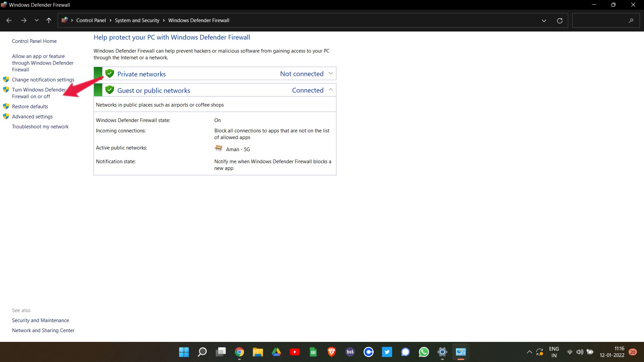Click shield icon beside Restore defaults
This screenshot has height=362, width=644.
point(6,107)
